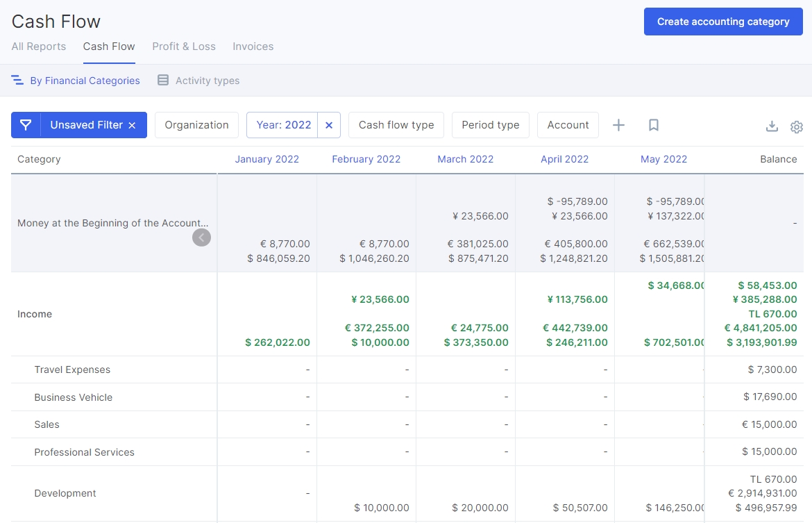This screenshot has height=523, width=812.
Task: Expand the Period type filter
Action: point(490,125)
